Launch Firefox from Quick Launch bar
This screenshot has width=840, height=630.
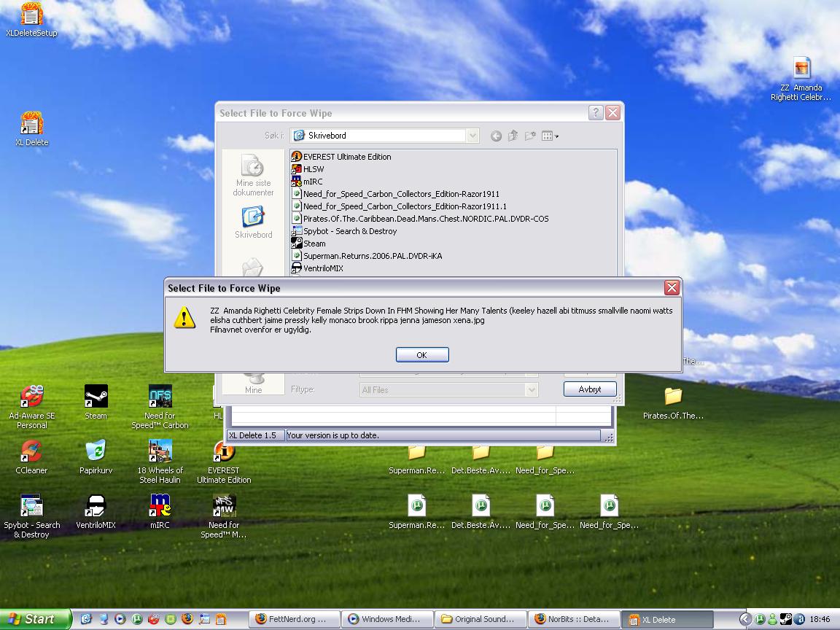(x=187, y=619)
